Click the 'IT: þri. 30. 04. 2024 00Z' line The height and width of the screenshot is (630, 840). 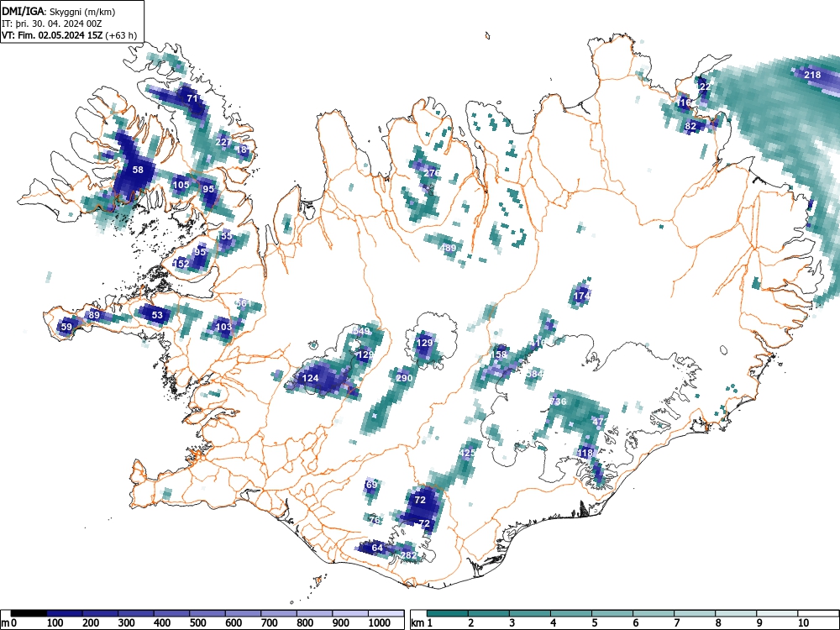pos(51,24)
